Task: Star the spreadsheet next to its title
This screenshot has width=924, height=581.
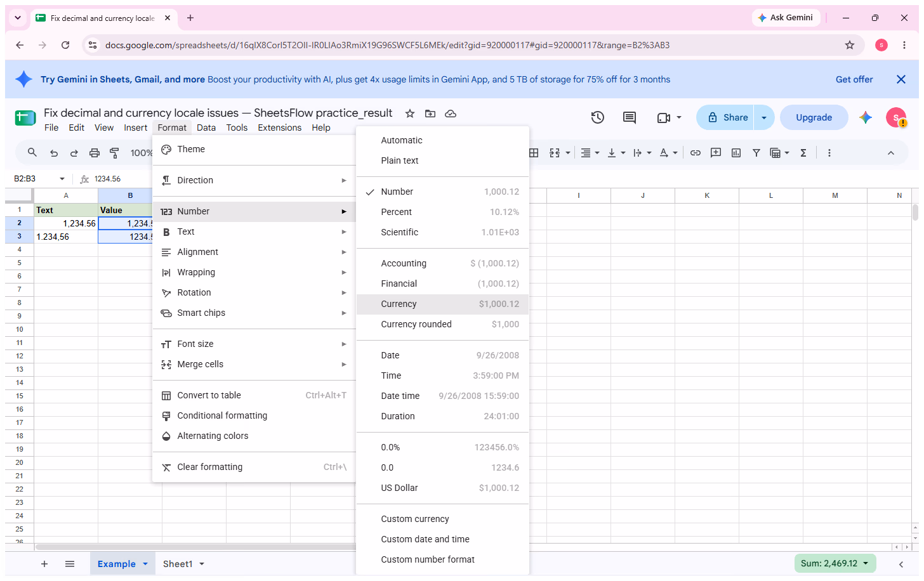Action: 410,114
